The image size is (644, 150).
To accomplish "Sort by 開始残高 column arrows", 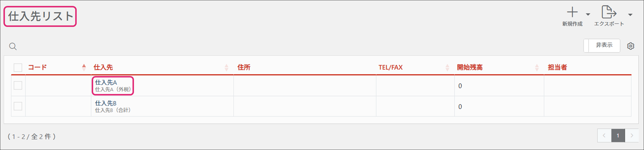I will (x=537, y=67).
